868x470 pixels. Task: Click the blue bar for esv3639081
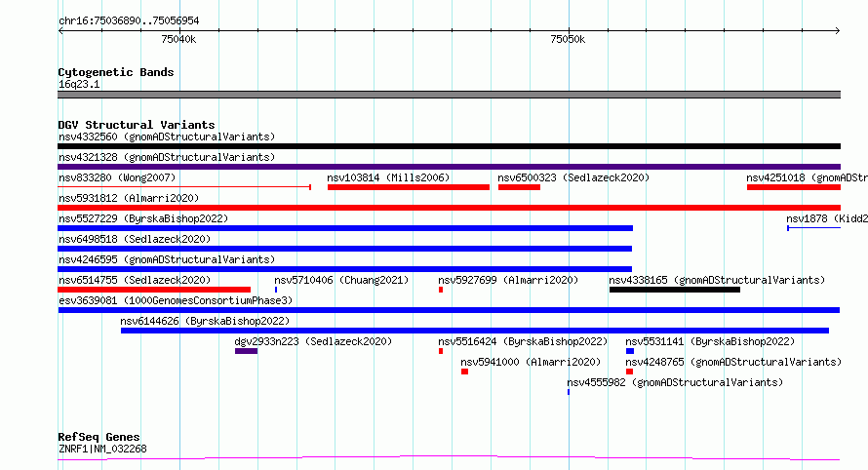tap(449, 310)
